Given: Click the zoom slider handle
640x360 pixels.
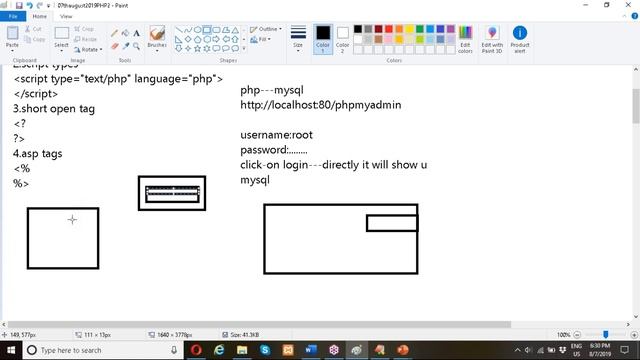Looking at the screenshot, I should tap(606, 335).
